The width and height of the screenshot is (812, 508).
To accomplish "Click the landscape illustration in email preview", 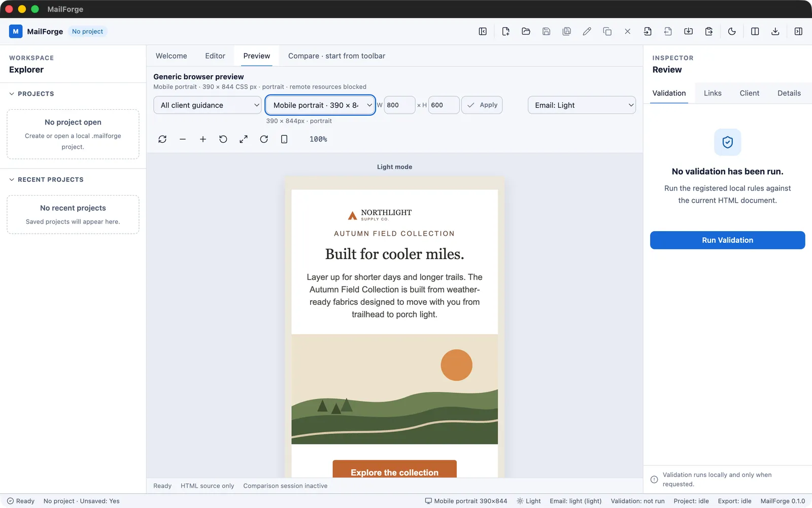I will click(394, 389).
